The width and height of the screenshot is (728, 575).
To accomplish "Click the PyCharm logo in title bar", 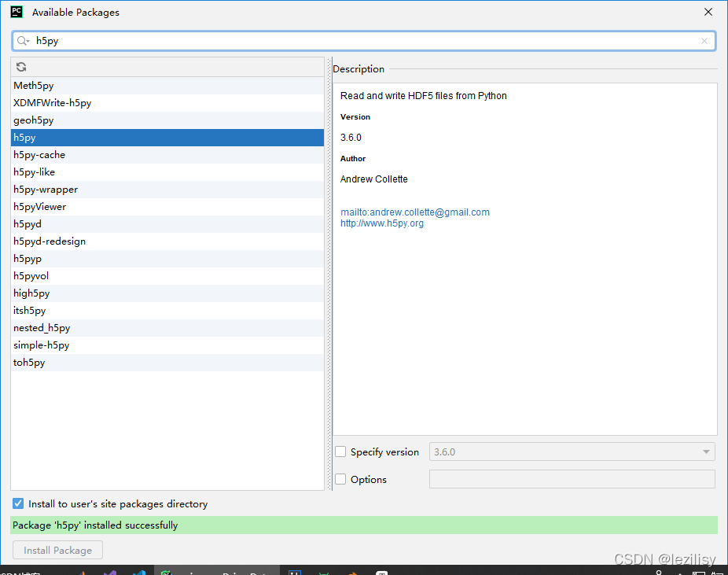I will pos(17,12).
